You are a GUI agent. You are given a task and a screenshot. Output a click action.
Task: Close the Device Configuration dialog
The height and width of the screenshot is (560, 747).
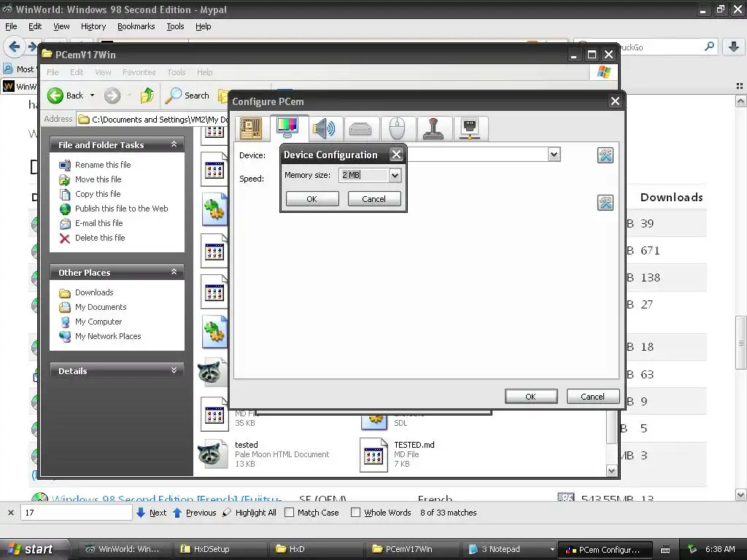(x=396, y=155)
